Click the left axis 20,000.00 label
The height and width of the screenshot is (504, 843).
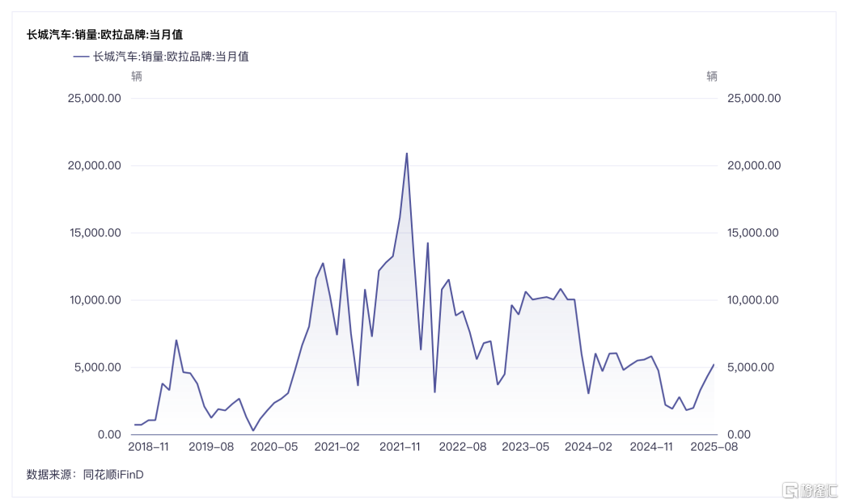[94, 165]
